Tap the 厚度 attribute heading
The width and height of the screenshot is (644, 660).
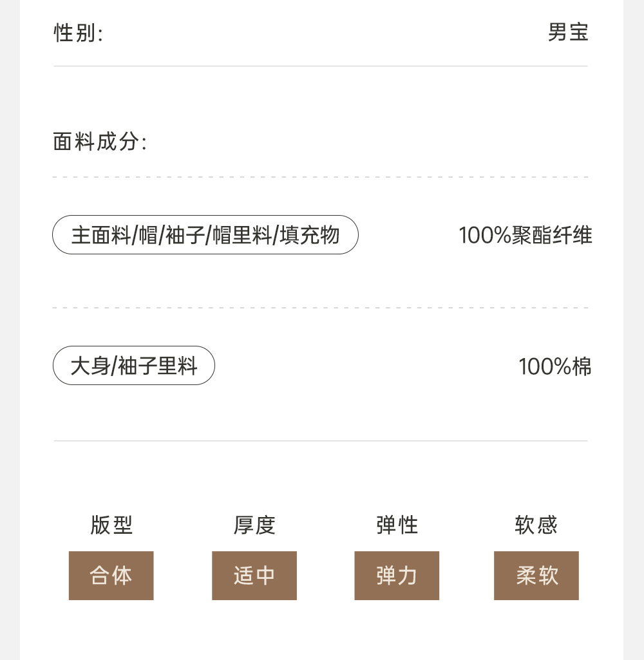254,525
